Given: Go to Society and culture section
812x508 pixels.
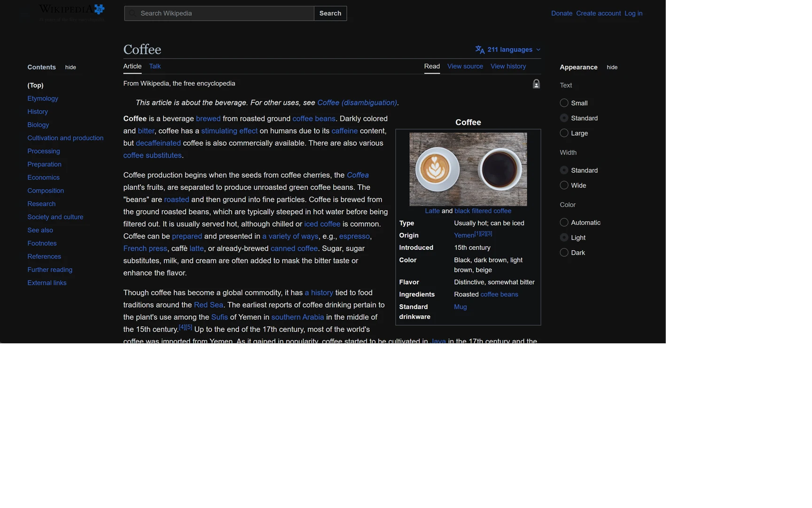Looking at the screenshot, I should point(55,217).
